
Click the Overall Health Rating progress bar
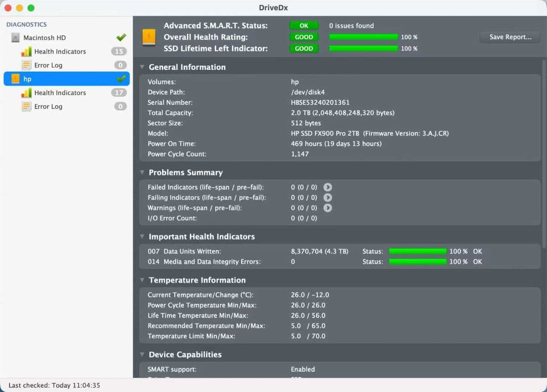point(363,37)
